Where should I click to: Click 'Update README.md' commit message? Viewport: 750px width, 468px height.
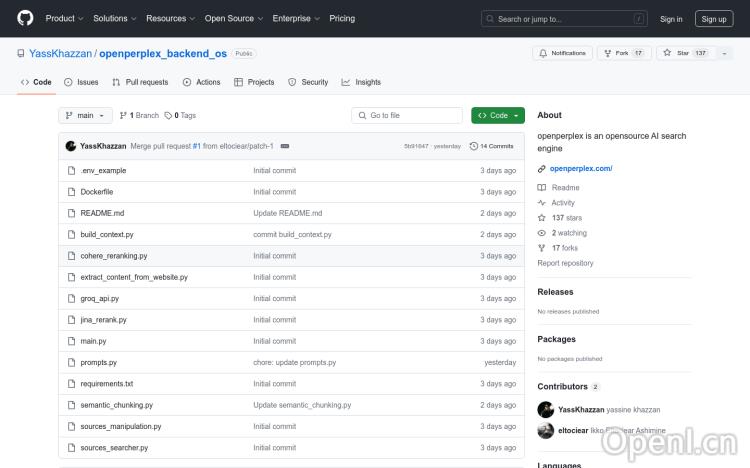click(287, 213)
